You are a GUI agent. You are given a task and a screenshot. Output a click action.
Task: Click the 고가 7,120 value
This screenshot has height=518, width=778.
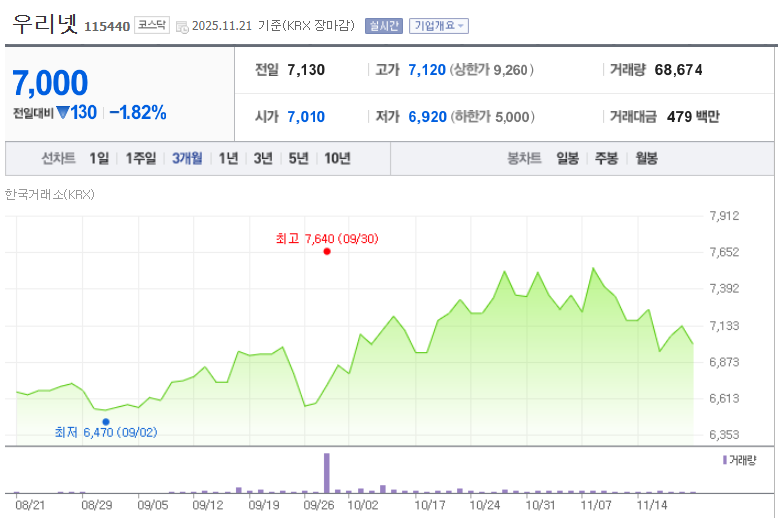tap(427, 70)
